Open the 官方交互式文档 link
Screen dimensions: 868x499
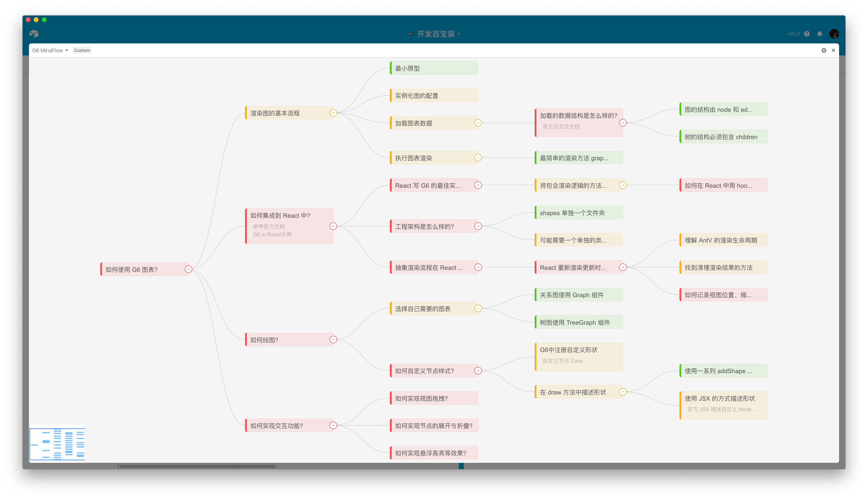pyautogui.click(x=561, y=126)
